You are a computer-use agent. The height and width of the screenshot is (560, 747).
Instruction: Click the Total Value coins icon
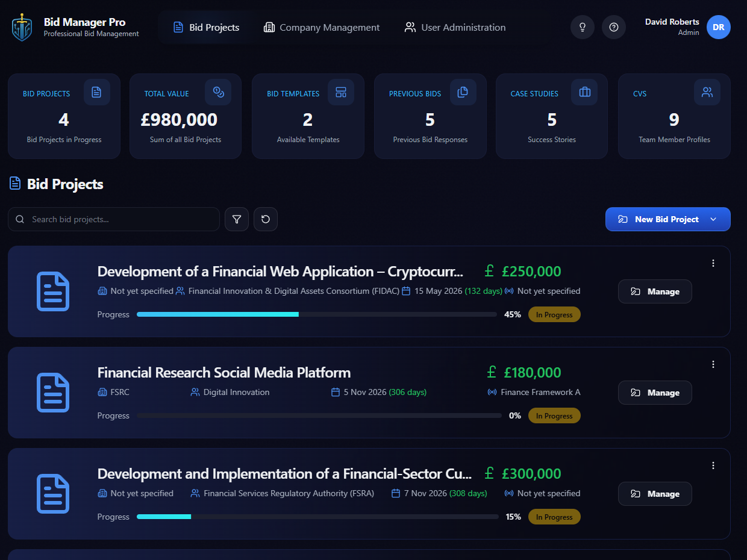(218, 92)
